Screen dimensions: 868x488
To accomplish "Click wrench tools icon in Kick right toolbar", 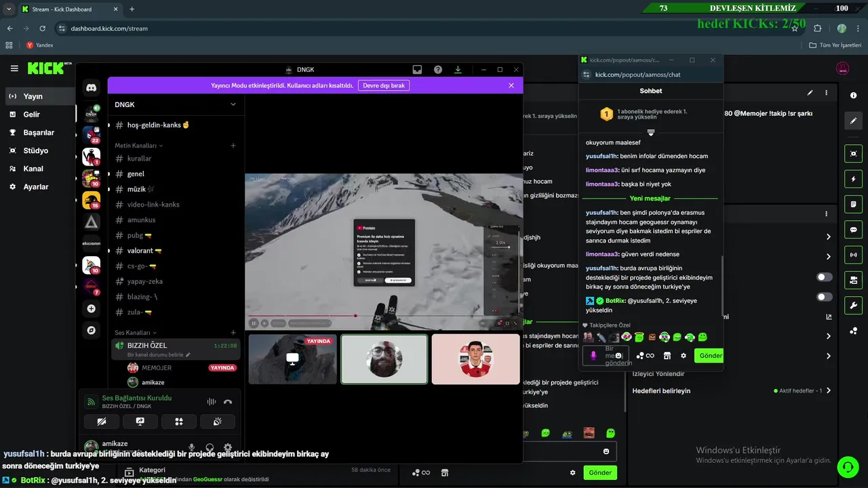I will coord(854,305).
